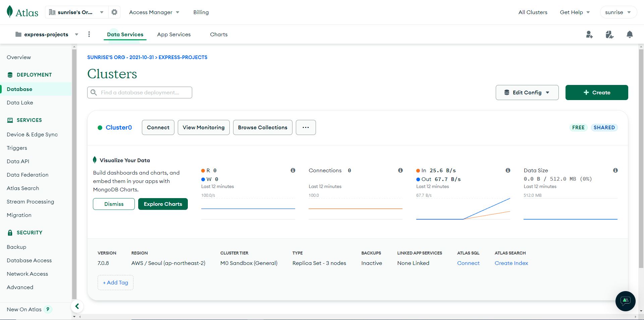Expand the express-projects project dropdown arrow
The height and width of the screenshot is (320, 644).
(x=76, y=35)
